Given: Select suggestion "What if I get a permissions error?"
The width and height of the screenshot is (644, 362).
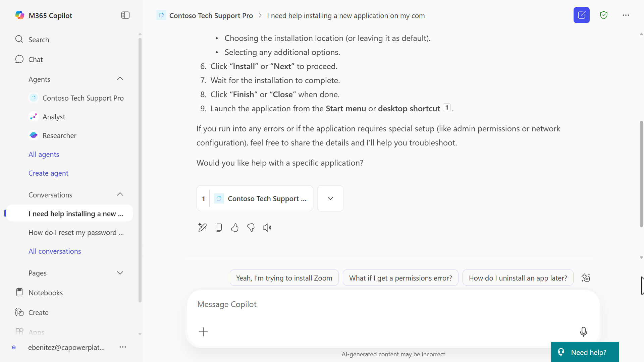Looking at the screenshot, I should (400, 278).
